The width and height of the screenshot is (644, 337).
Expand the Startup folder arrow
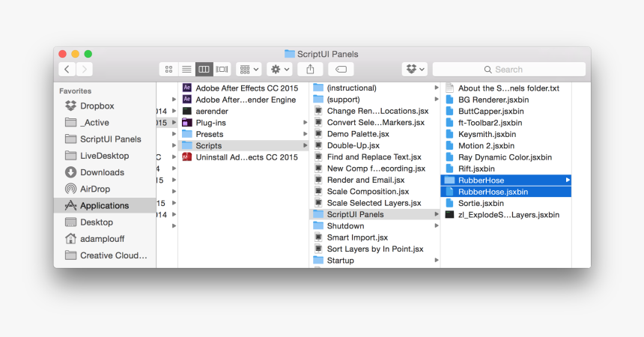tap(437, 261)
